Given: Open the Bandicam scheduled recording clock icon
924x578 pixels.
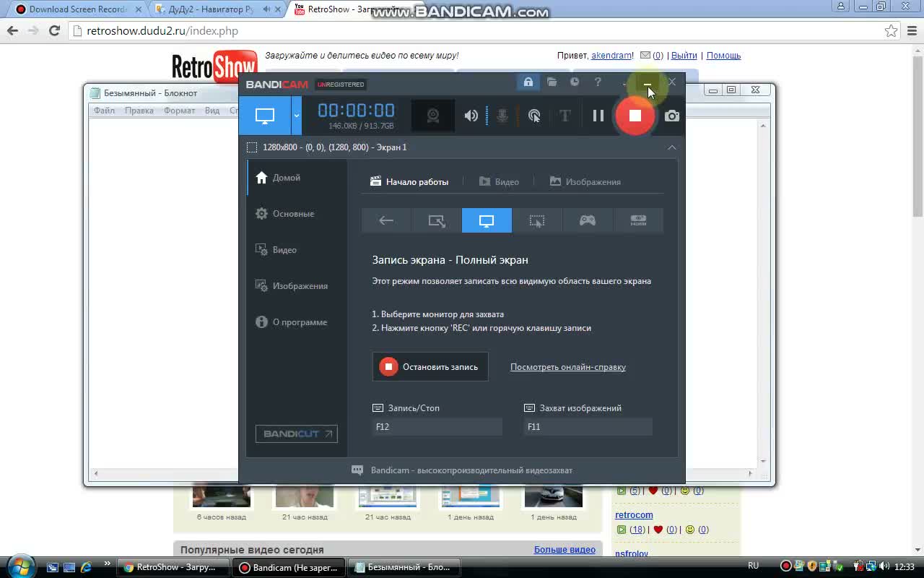Looking at the screenshot, I should 575,82.
